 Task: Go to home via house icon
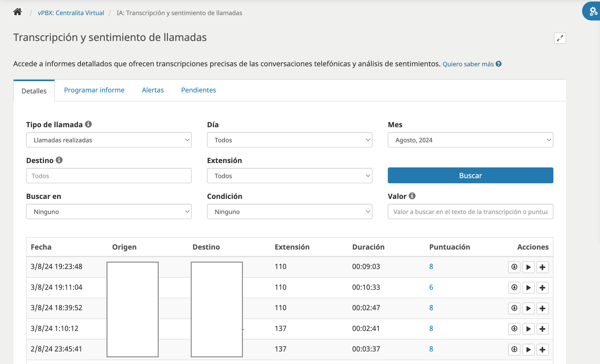click(x=17, y=12)
